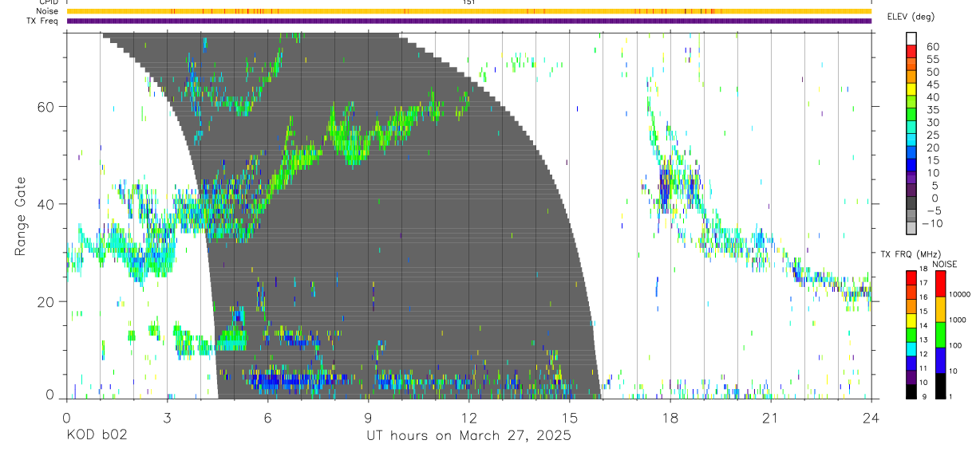Select the orange NOISE bar segment
Viewport: 980px width, 452px height.
click(939, 309)
